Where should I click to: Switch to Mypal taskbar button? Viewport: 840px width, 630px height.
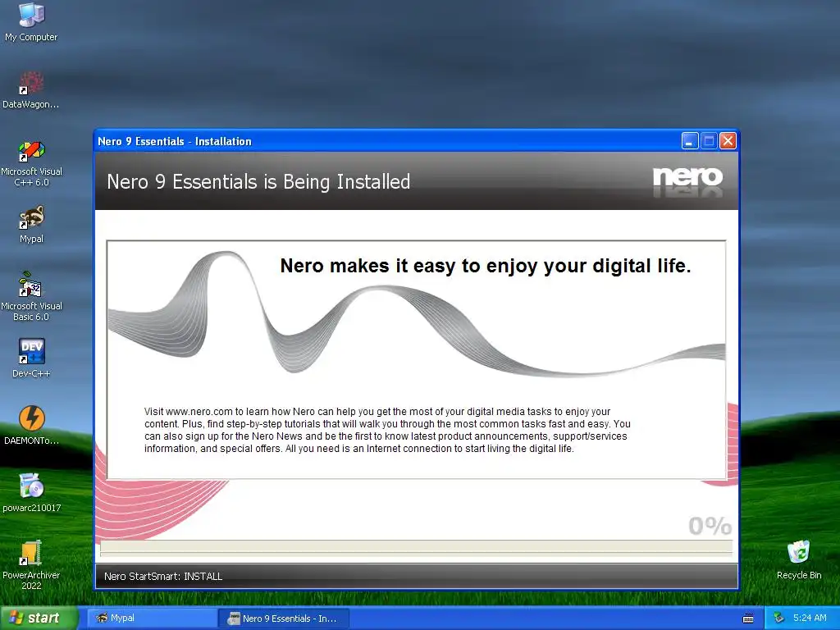point(150,619)
